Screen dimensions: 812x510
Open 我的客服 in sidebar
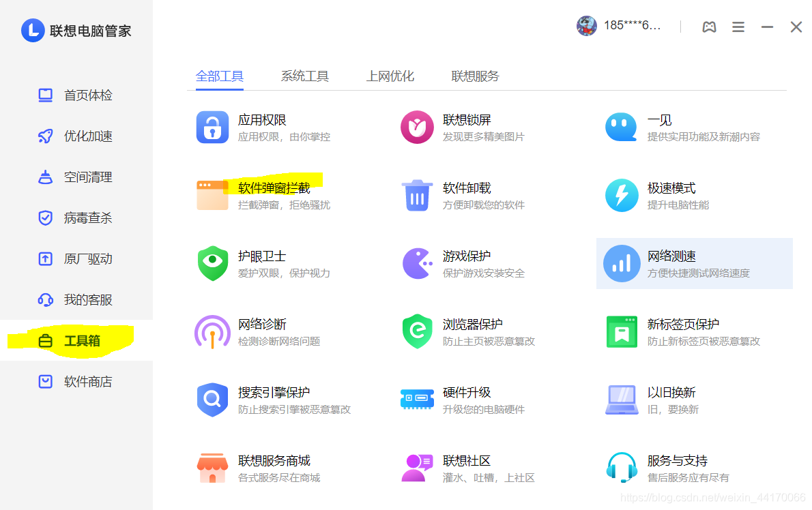tap(76, 299)
